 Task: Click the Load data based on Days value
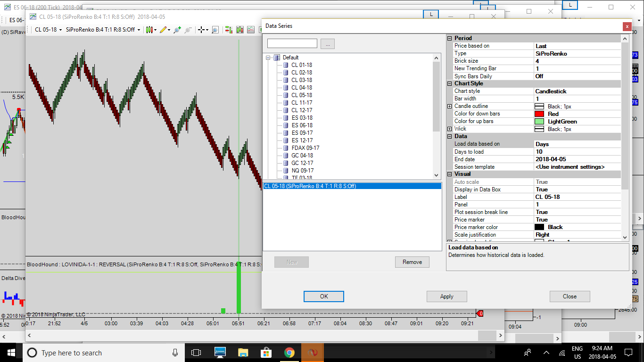click(578, 144)
